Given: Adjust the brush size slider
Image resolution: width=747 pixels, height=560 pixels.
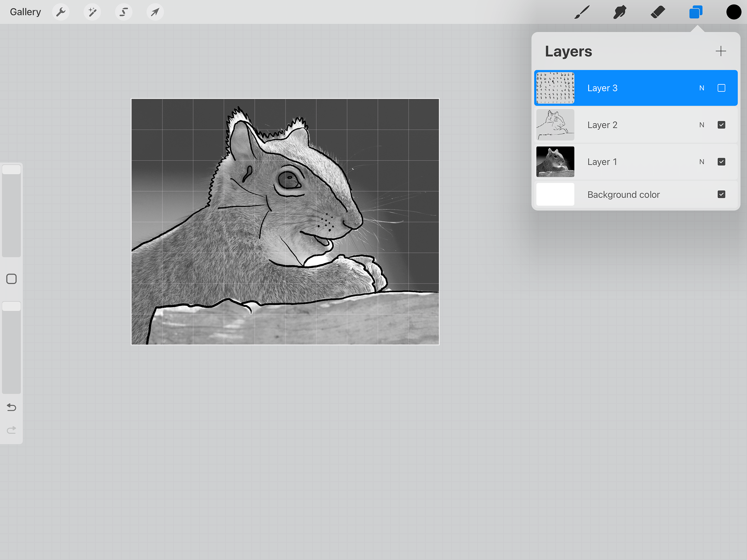Looking at the screenshot, I should click(x=12, y=210).
